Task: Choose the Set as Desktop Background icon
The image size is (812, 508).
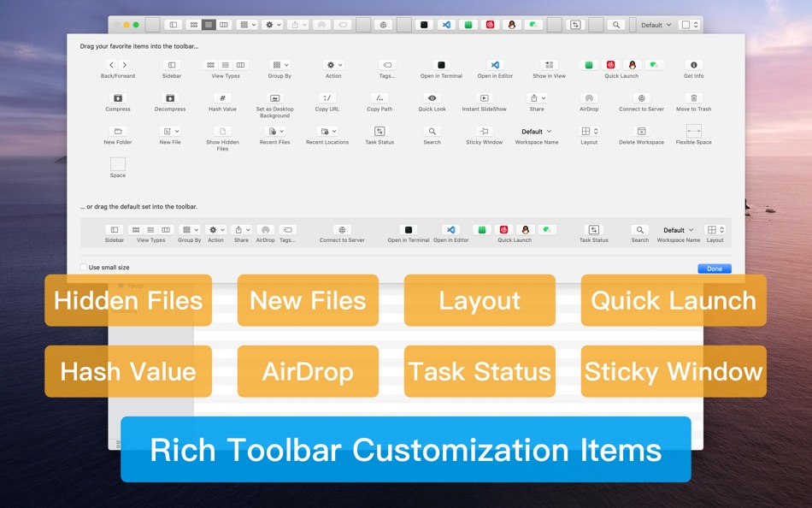Action: (274, 98)
